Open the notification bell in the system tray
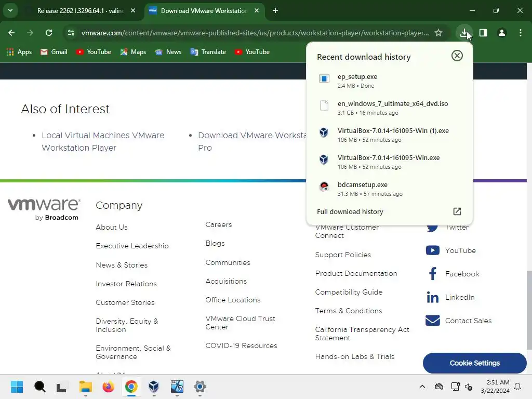 tap(518, 387)
